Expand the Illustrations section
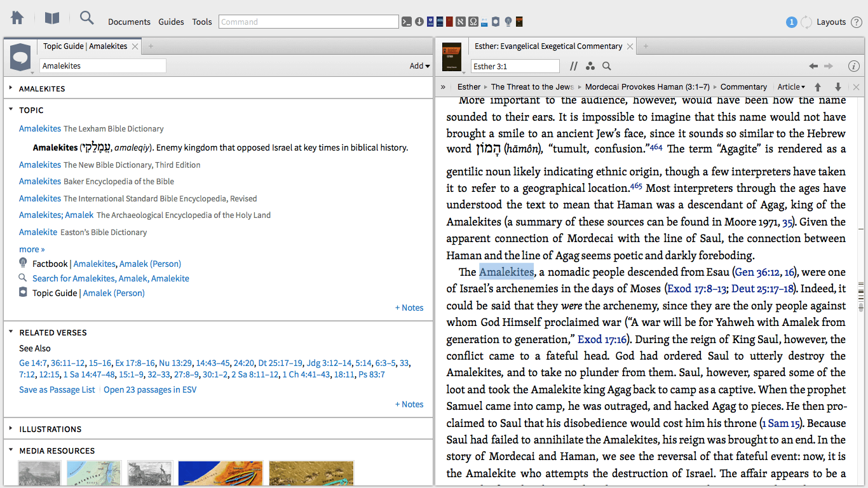Image resolution: width=868 pixels, height=488 pixels. 11,429
